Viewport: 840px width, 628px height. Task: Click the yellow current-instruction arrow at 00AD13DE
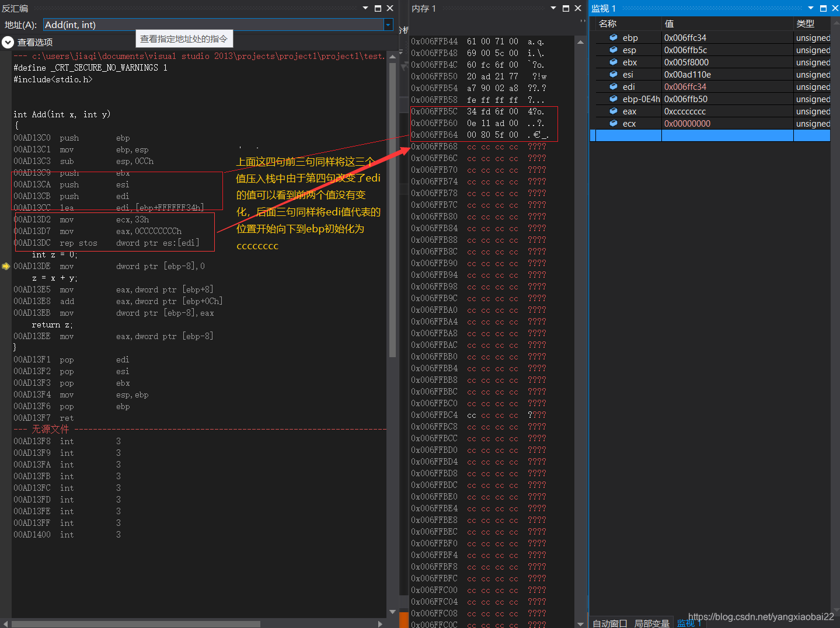pyautogui.click(x=6, y=266)
